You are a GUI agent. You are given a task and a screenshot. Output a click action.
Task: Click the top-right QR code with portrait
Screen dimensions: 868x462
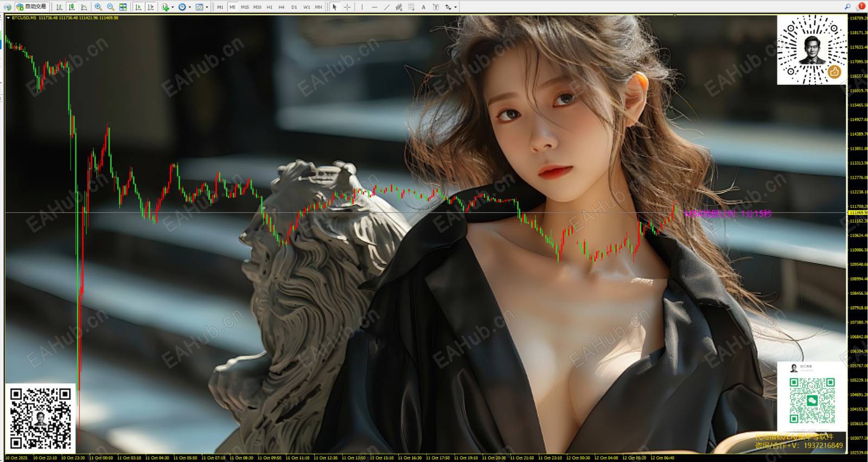(812, 49)
